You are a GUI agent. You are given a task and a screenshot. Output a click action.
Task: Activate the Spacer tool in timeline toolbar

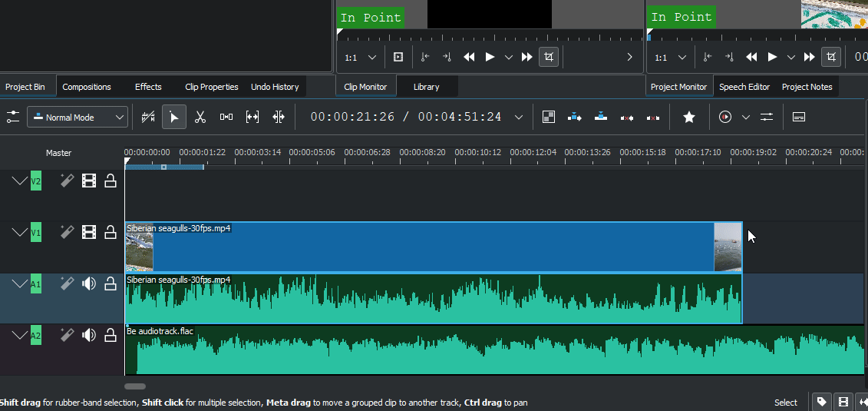[226, 117]
